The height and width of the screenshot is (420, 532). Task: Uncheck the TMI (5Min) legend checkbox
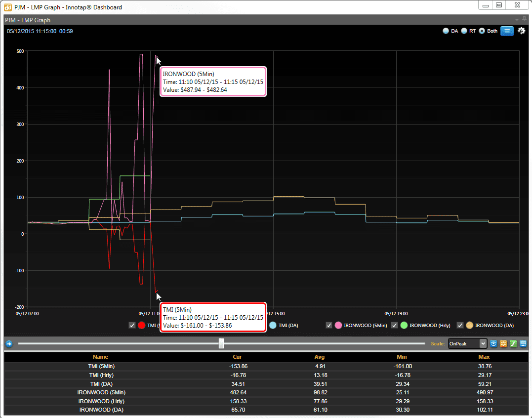pyautogui.click(x=132, y=325)
